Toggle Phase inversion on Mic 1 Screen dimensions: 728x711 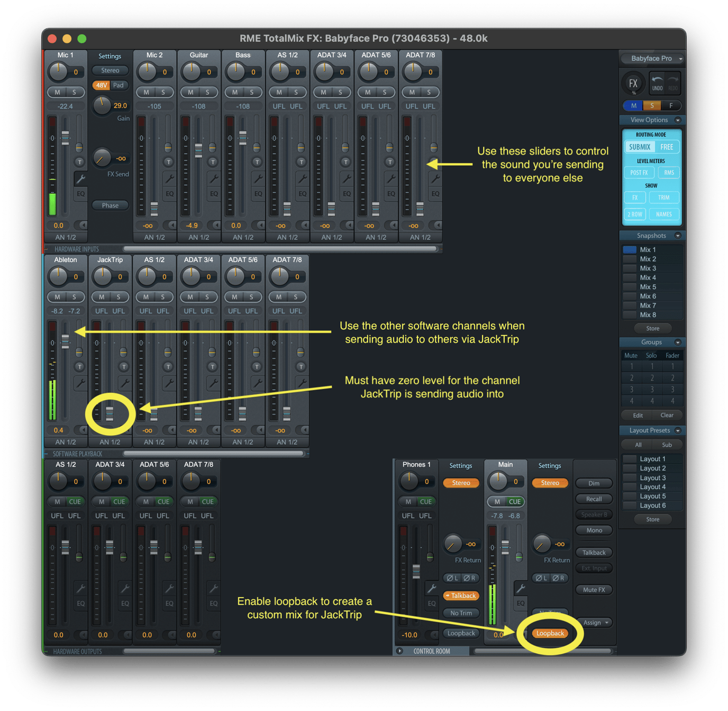(x=110, y=205)
